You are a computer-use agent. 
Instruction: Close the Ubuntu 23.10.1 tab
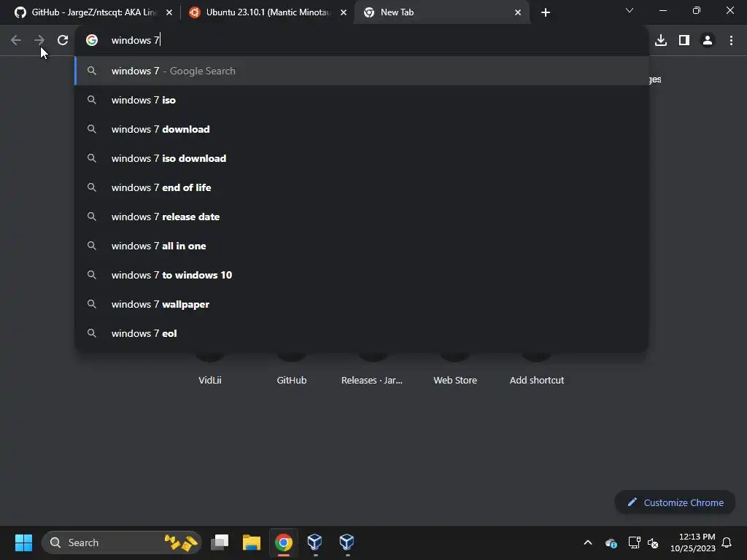pyautogui.click(x=344, y=12)
